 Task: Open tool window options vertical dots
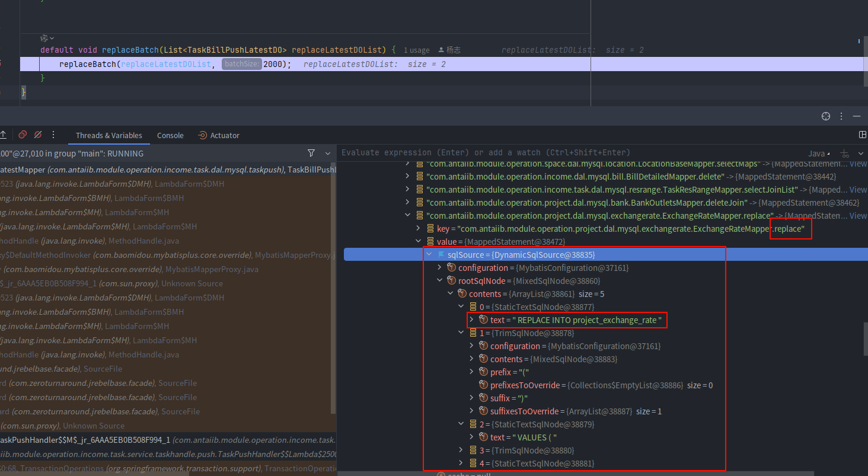click(x=841, y=116)
